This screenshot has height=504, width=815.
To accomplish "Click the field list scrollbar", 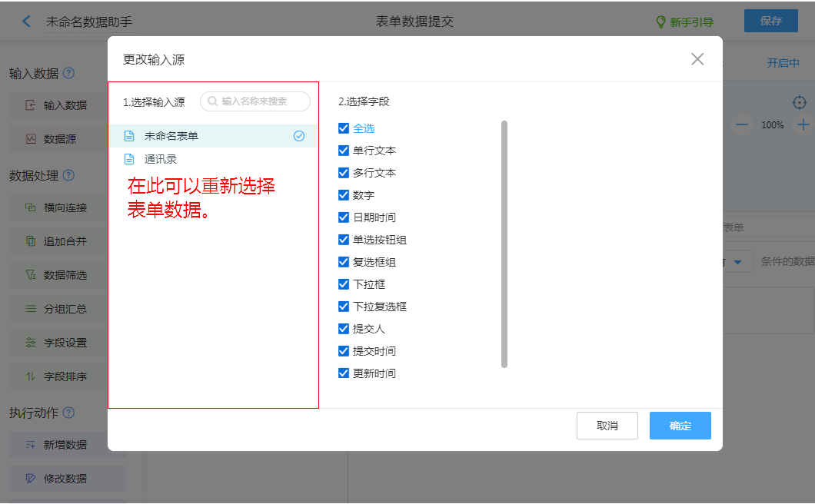I will [x=504, y=244].
